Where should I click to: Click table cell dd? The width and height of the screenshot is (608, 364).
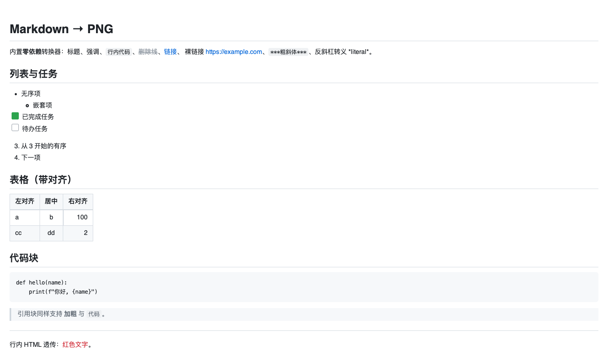point(51,233)
